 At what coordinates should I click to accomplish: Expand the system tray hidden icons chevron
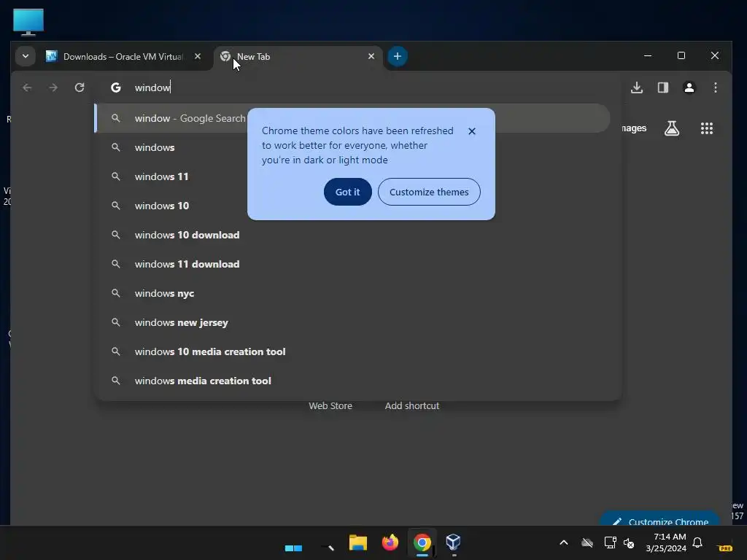pos(564,542)
